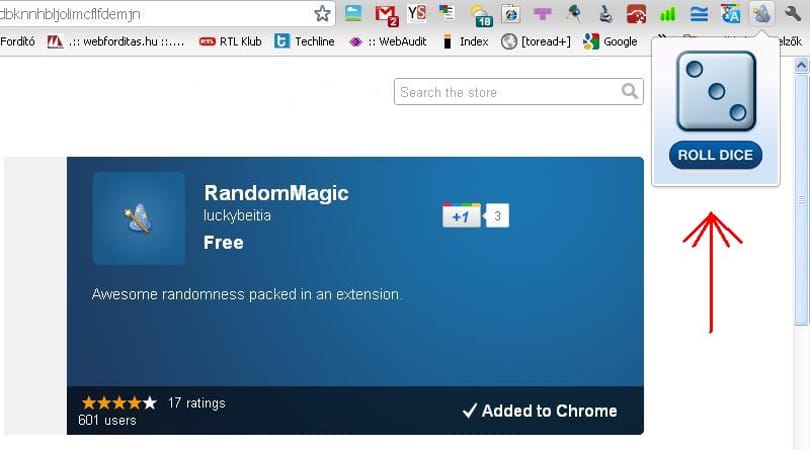The image size is (810, 450).
Task: Open the Index bookmark
Action: pyautogui.click(x=465, y=41)
